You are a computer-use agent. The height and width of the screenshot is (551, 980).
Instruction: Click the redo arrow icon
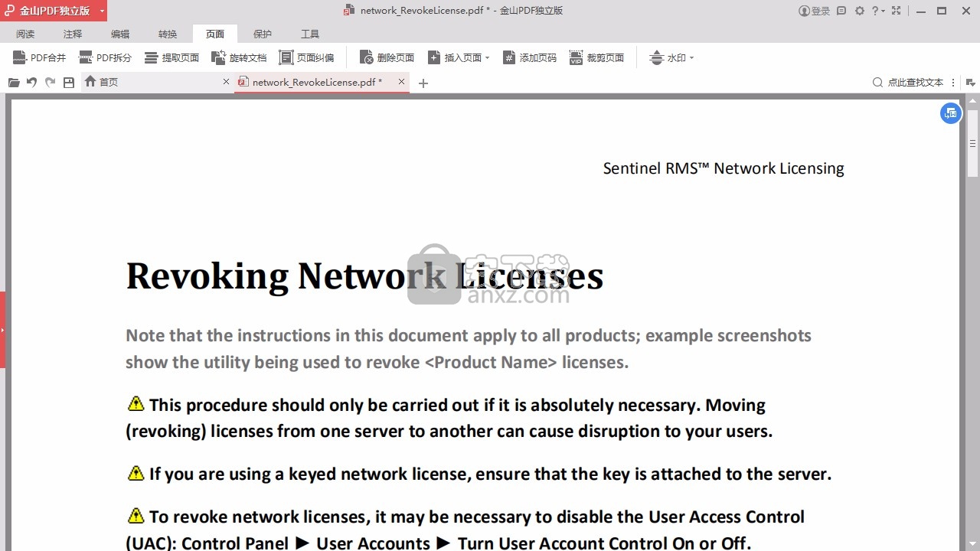pos(51,83)
